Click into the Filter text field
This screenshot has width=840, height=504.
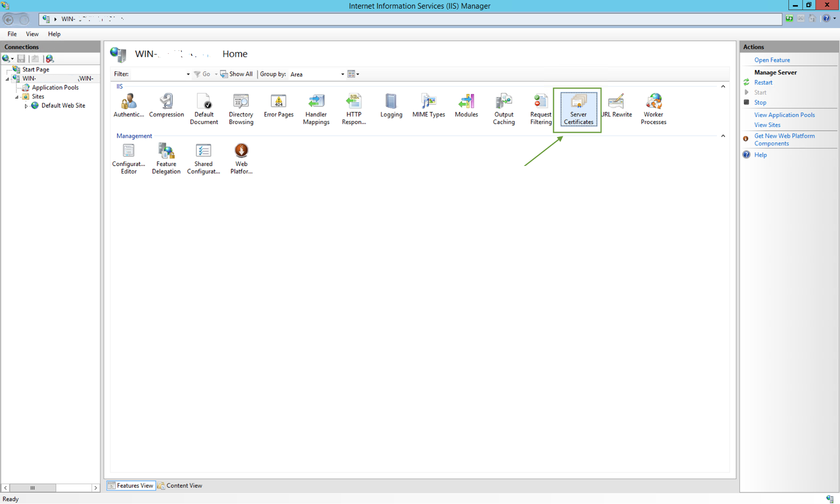pyautogui.click(x=158, y=74)
